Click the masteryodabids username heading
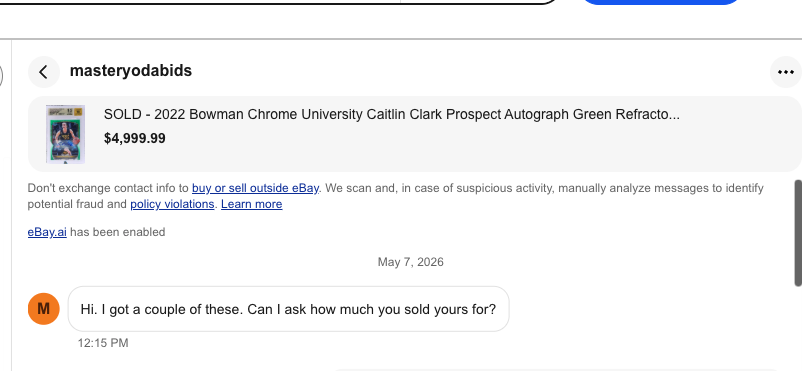Screen dimensions: 807x371 131,70
